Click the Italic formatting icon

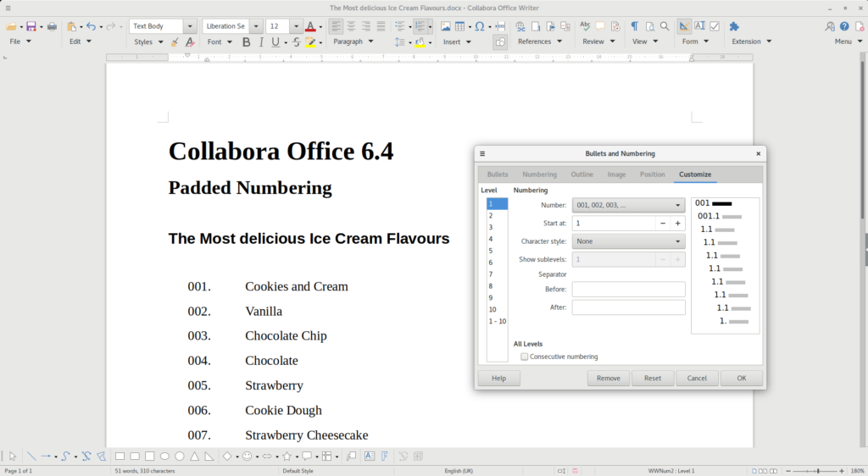tap(261, 42)
